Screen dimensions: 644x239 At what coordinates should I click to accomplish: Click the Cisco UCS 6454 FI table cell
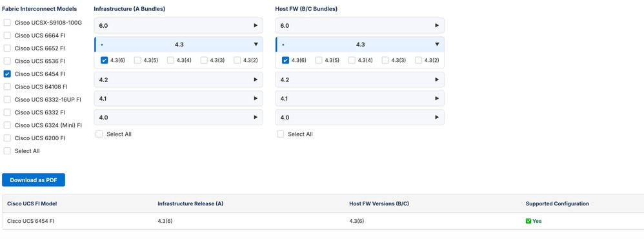pyautogui.click(x=31, y=221)
